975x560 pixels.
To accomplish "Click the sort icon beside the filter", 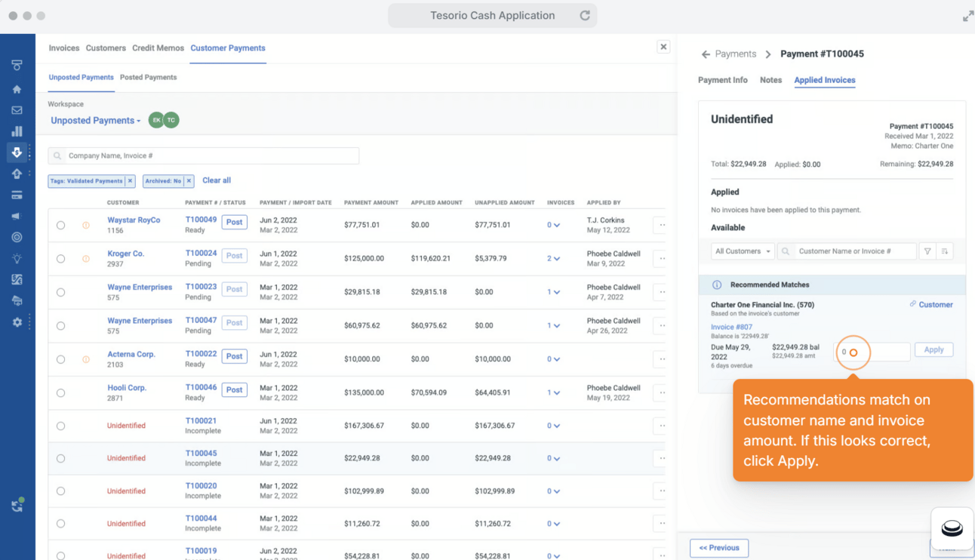I will point(945,251).
